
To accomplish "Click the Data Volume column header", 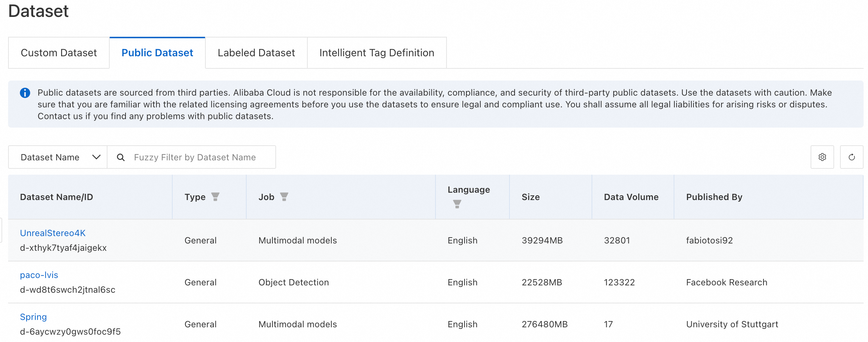I will 631,197.
